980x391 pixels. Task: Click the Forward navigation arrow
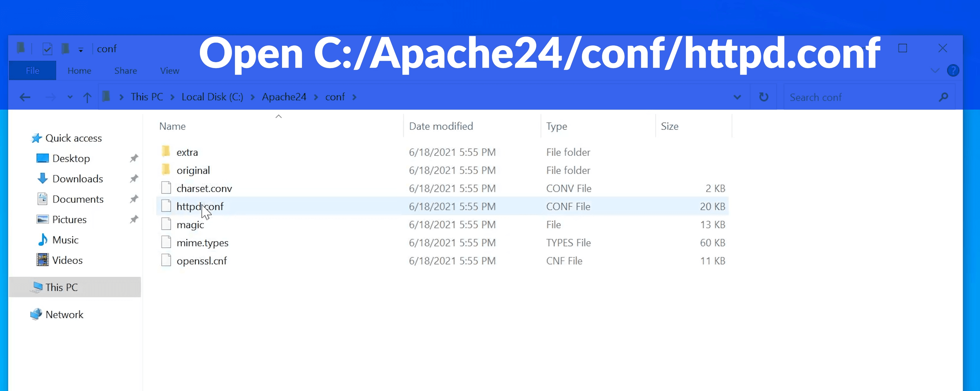tap(50, 98)
